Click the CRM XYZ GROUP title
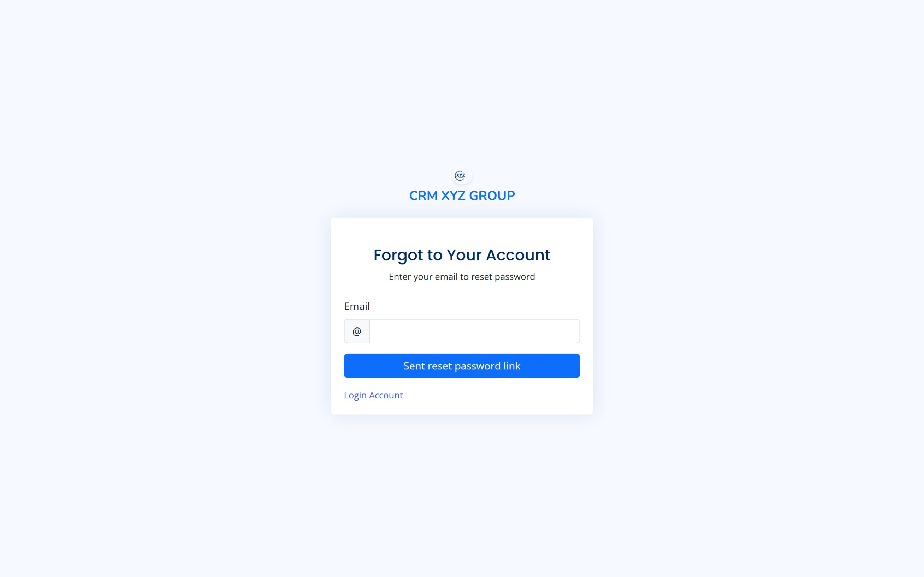Image resolution: width=924 pixels, height=577 pixels. coord(462,196)
